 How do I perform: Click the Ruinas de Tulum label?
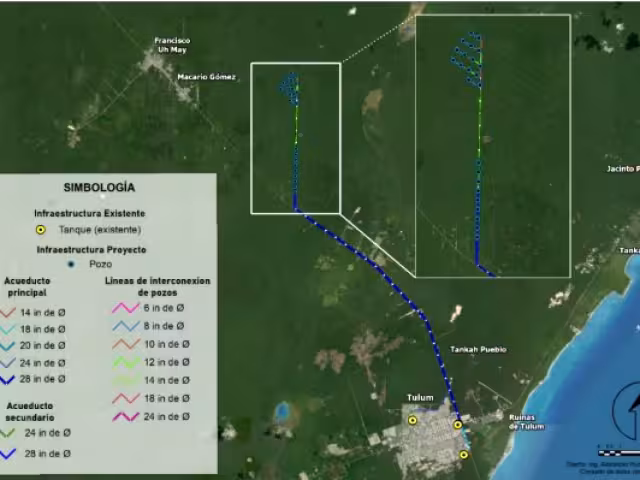pyautogui.click(x=527, y=421)
